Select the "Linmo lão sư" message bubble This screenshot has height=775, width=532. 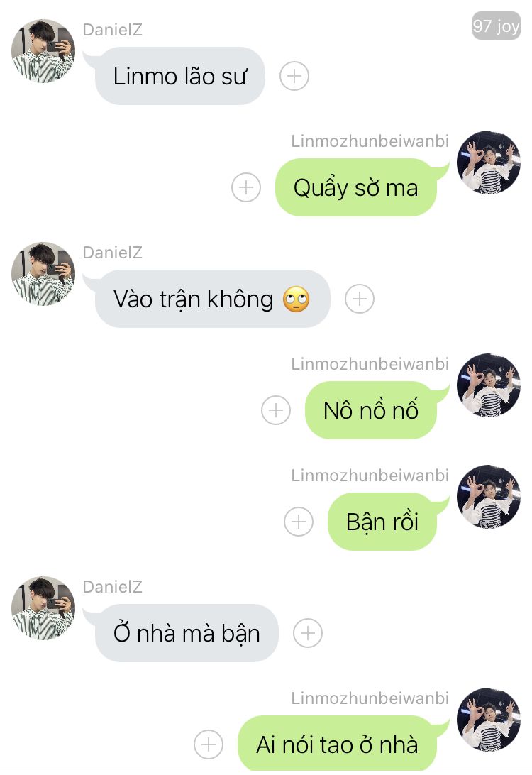coord(179,76)
